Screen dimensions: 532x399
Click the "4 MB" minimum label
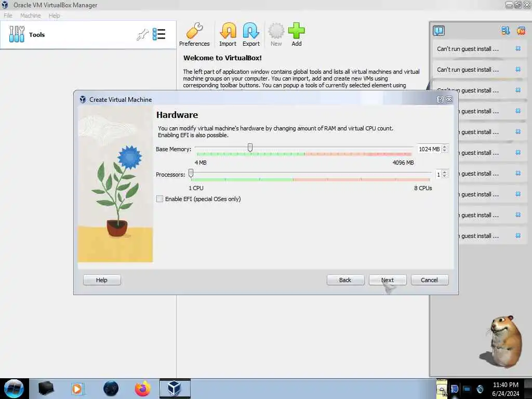[201, 163]
